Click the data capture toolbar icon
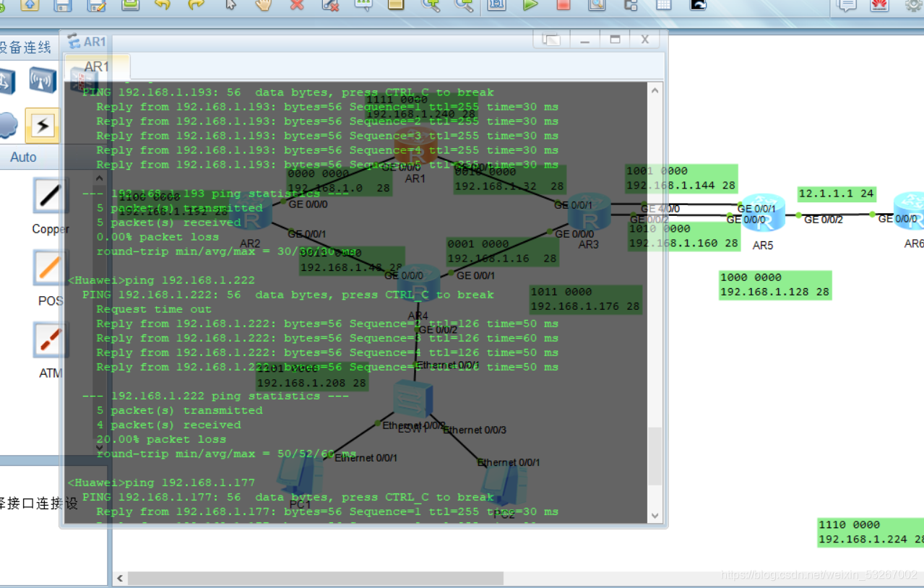This screenshot has height=588, width=924. pos(597,4)
